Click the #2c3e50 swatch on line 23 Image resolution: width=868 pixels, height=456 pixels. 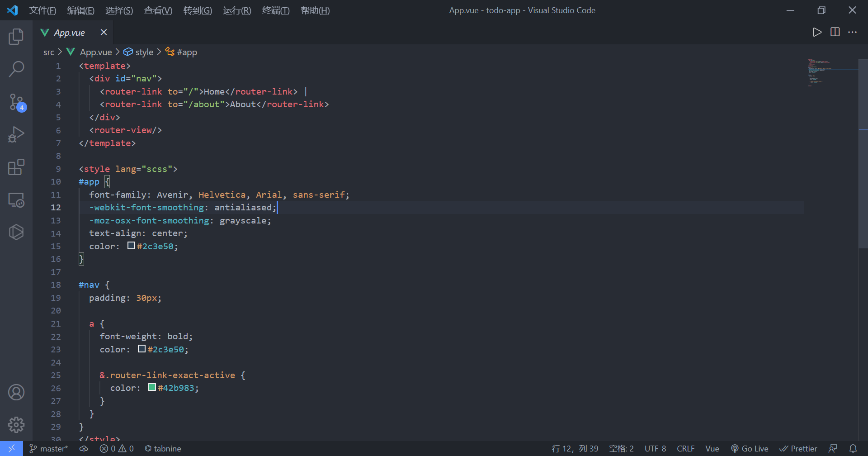[142, 349]
